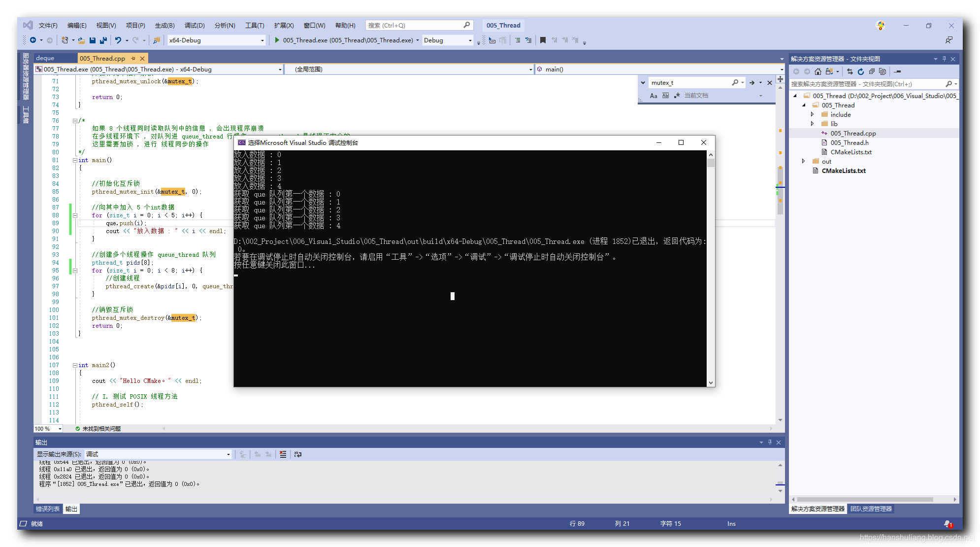Open the Debug target type dropdown
This screenshot has width=980, height=547.
click(448, 40)
